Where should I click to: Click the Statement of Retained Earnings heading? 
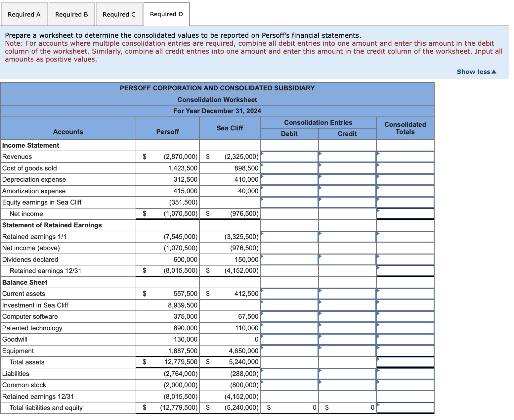52,225
